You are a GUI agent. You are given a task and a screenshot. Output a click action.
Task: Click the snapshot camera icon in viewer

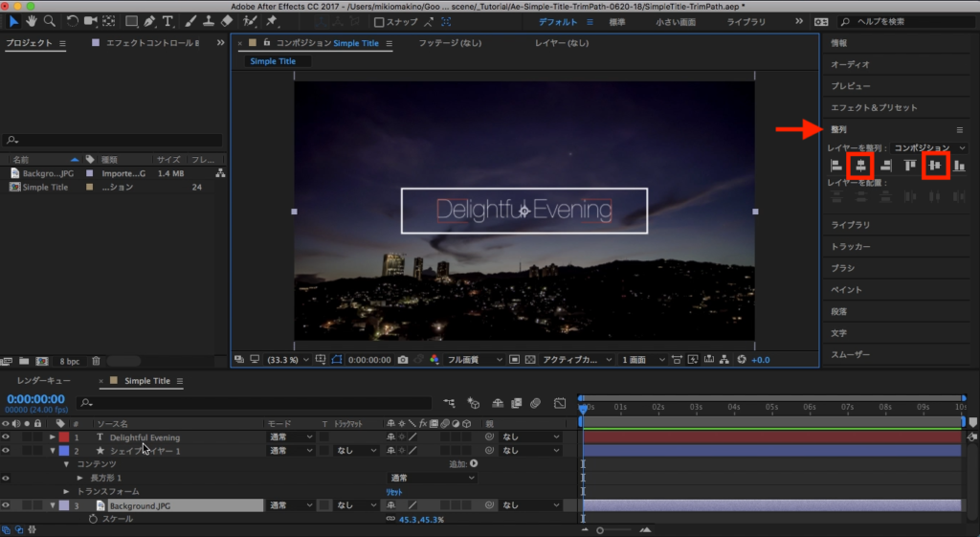click(403, 360)
